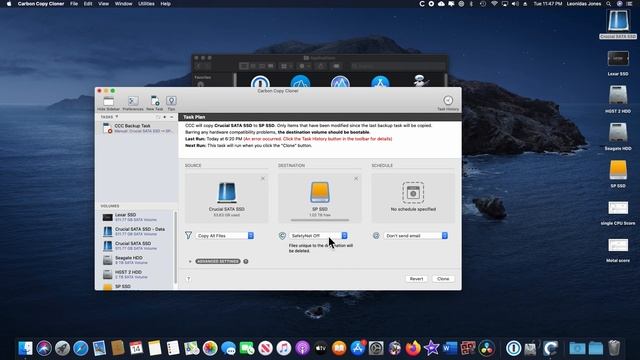This screenshot has width=640, height=360.
Task: Open Task History in the toolbar
Action: 448,103
